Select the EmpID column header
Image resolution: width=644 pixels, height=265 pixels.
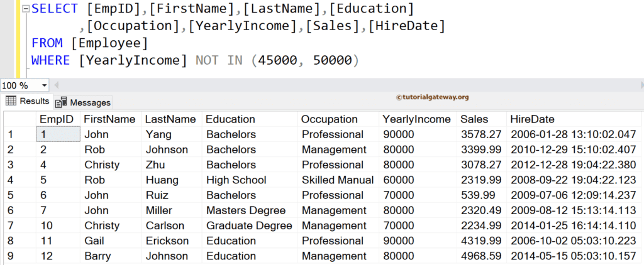[x=57, y=119]
